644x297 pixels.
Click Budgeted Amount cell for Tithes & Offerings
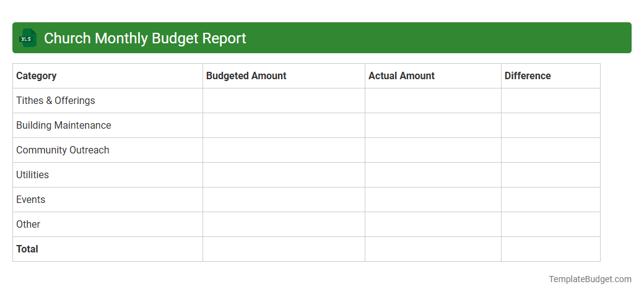[x=284, y=100]
